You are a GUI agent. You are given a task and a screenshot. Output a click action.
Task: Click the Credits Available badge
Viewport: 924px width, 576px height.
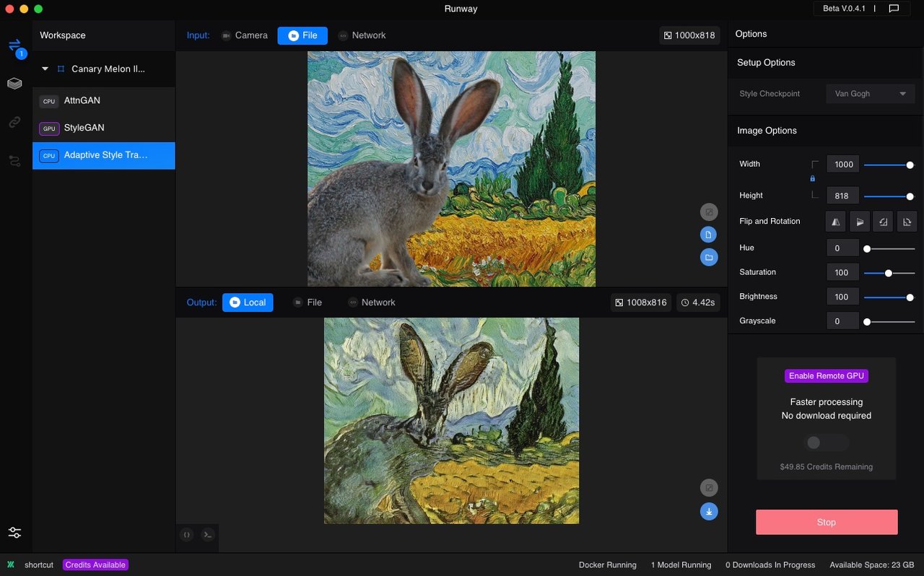(x=96, y=565)
